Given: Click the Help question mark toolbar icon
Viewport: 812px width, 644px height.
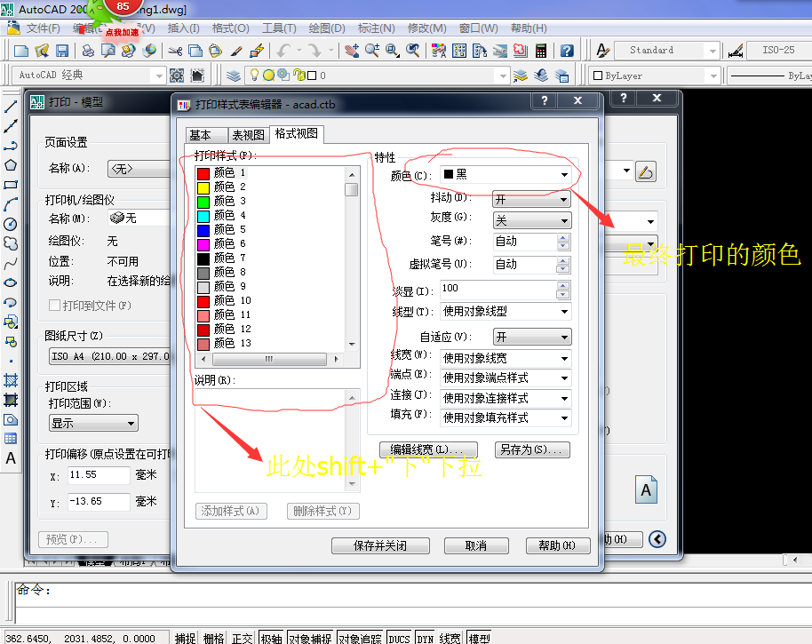Looking at the screenshot, I should pos(567,51).
